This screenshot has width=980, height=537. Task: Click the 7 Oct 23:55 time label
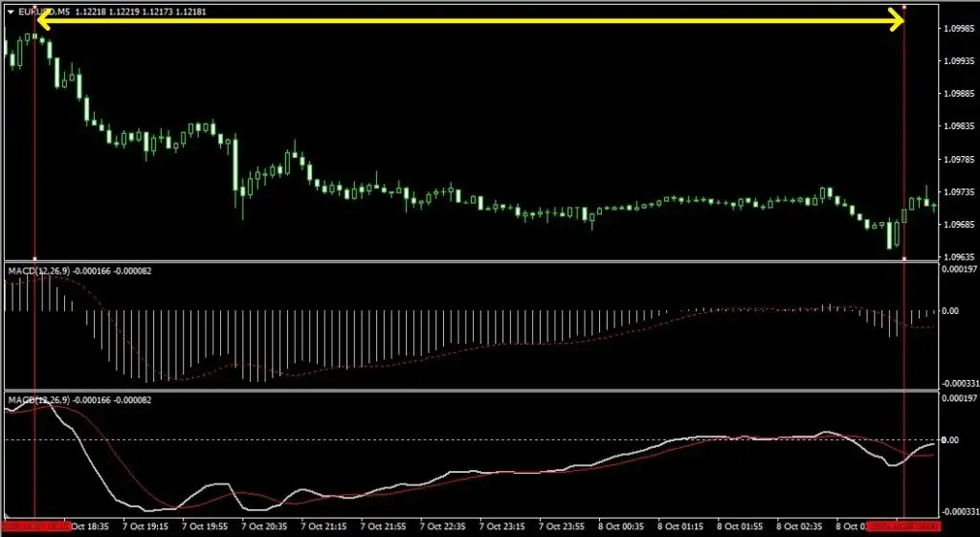[x=562, y=526]
